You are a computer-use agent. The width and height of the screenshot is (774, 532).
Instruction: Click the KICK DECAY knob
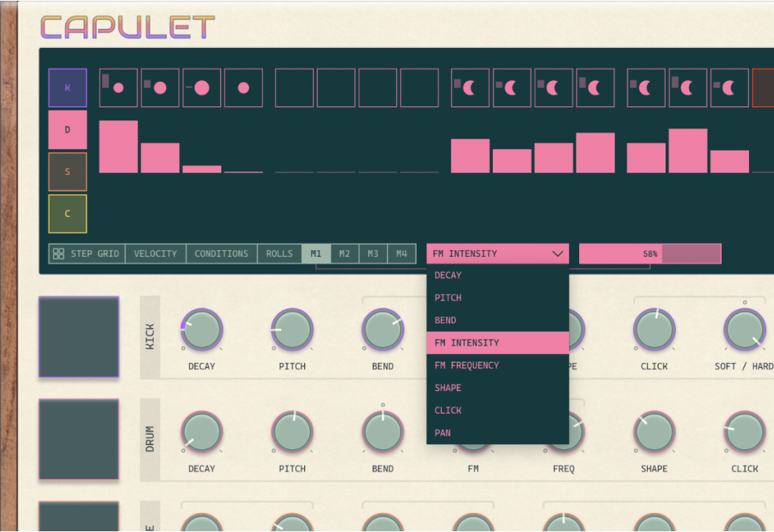(x=201, y=330)
